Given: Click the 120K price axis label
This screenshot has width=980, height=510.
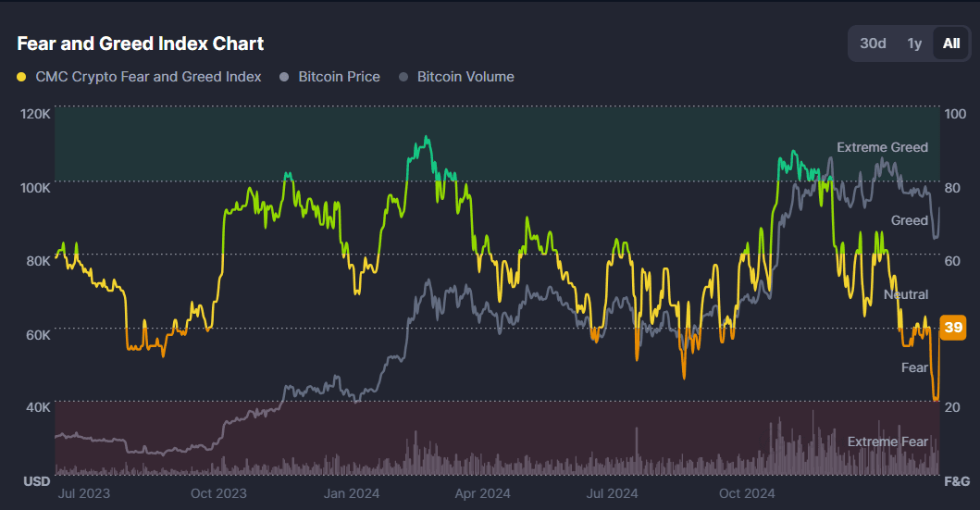Looking at the screenshot, I should click(x=35, y=114).
